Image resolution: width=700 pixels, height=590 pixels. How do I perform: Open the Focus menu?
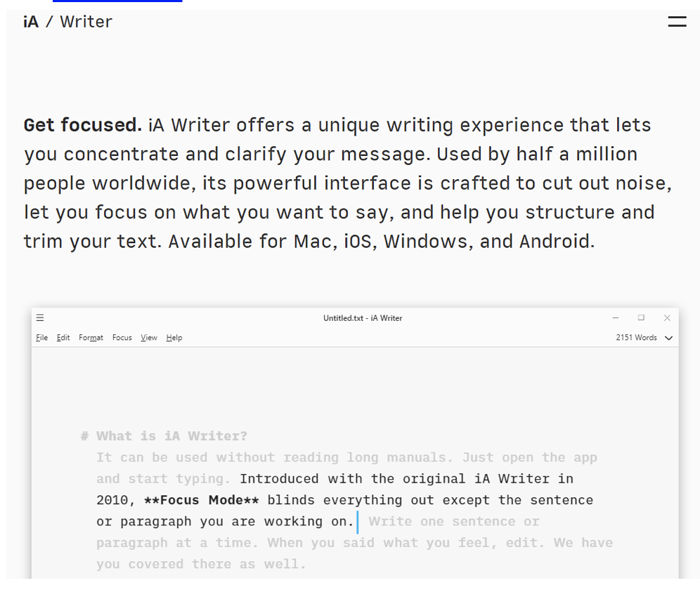tap(122, 338)
